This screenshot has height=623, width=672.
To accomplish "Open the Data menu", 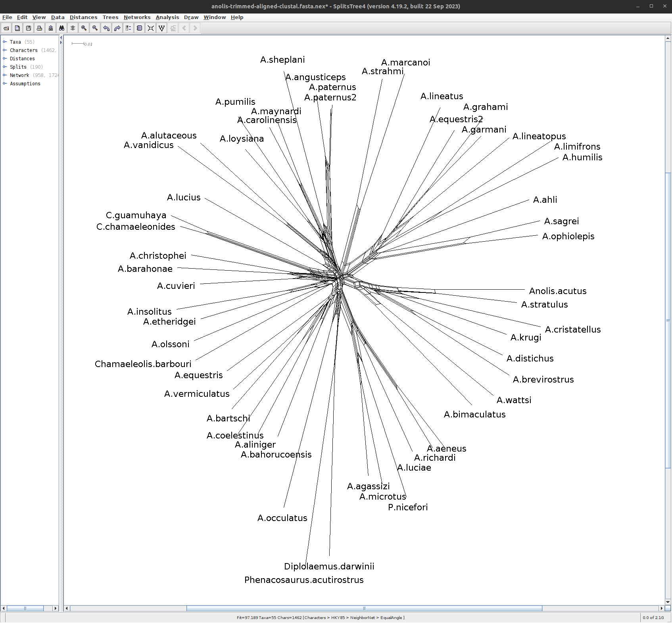I will coord(58,17).
